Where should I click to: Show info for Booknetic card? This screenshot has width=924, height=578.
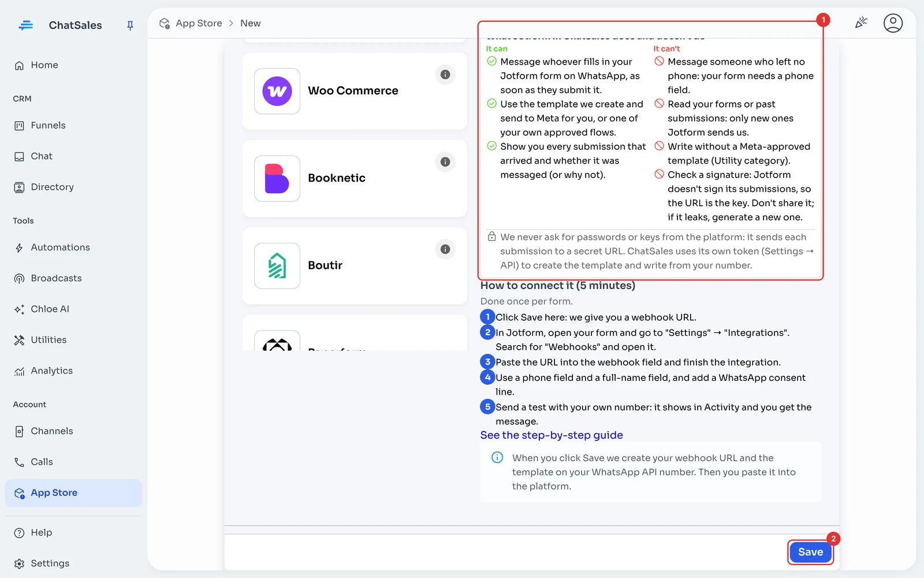(445, 162)
